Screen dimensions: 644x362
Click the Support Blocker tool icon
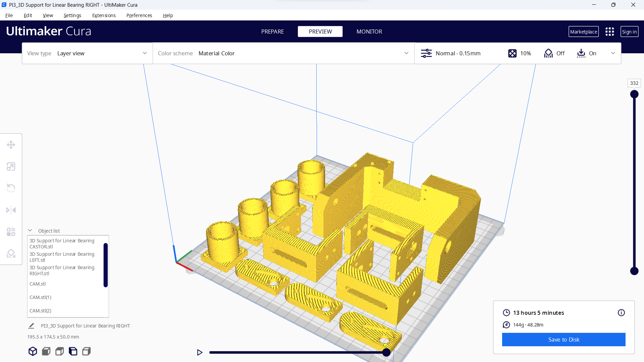(11, 254)
